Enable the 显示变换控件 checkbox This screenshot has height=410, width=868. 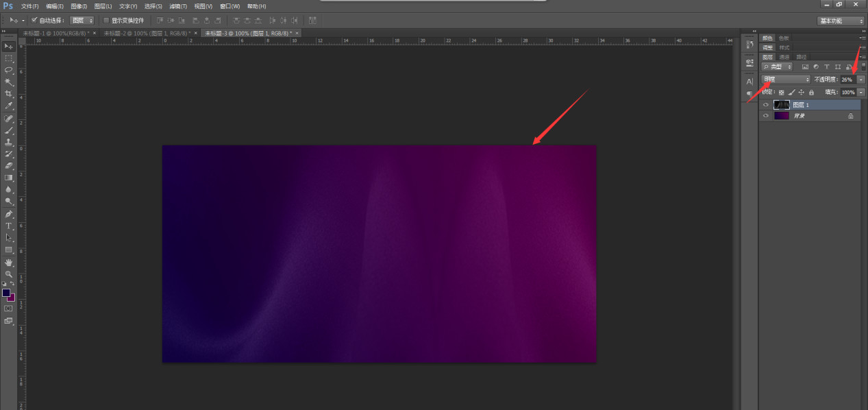coord(106,21)
